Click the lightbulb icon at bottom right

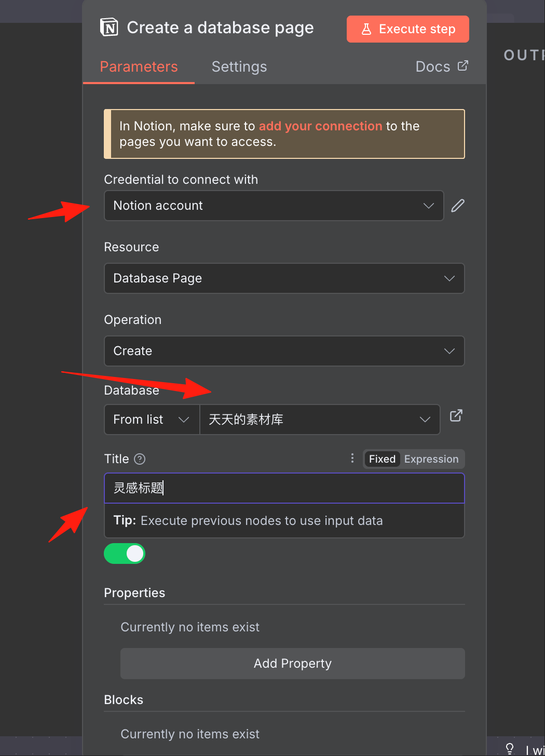pos(510,749)
